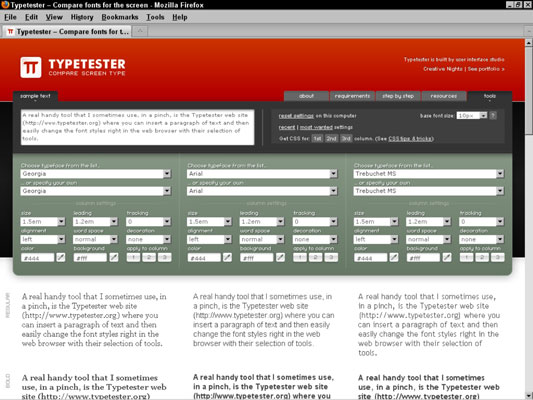
Task: Click the help question mark beside base font size
Action: [x=493, y=116]
